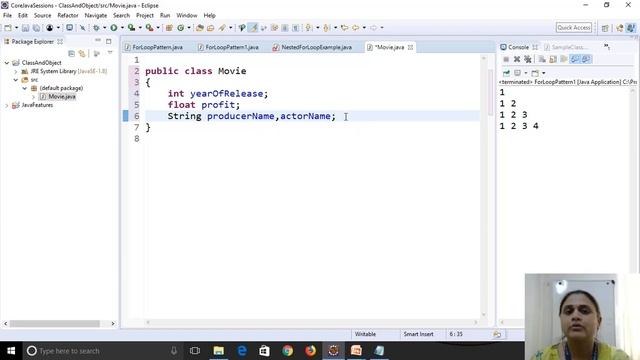Click the Last Edit Location icon
This screenshot has height=360, width=640.
344,28
